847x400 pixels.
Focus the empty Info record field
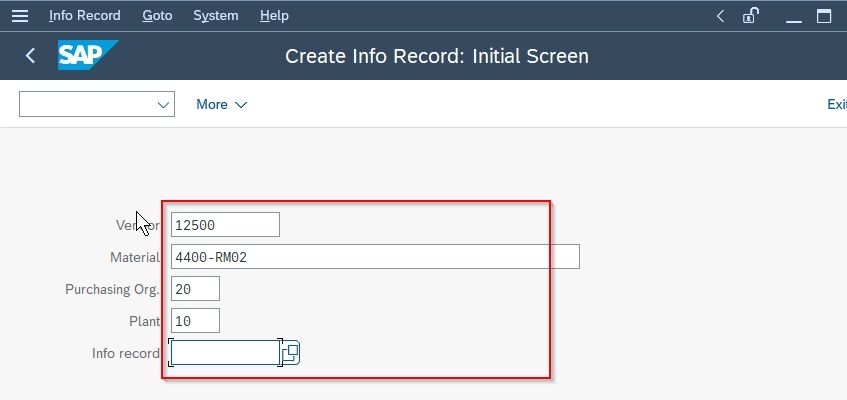(x=225, y=353)
